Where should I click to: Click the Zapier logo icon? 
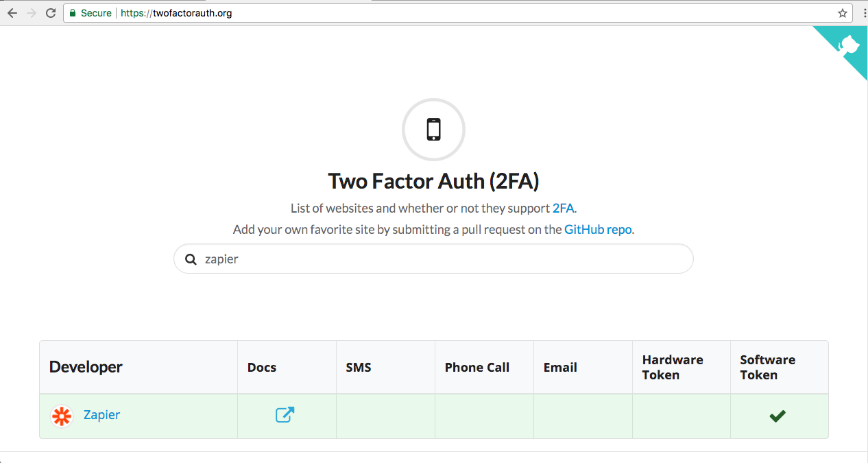pos(61,415)
